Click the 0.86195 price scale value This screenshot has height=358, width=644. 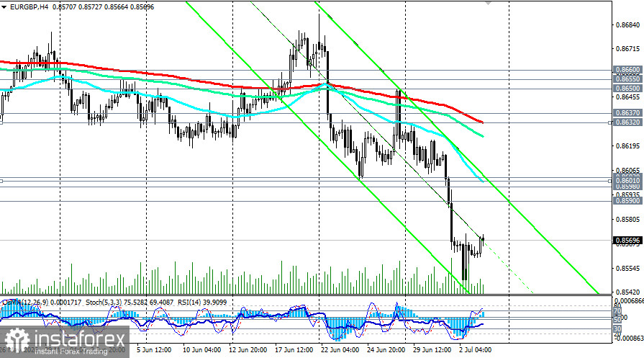(x=628, y=146)
